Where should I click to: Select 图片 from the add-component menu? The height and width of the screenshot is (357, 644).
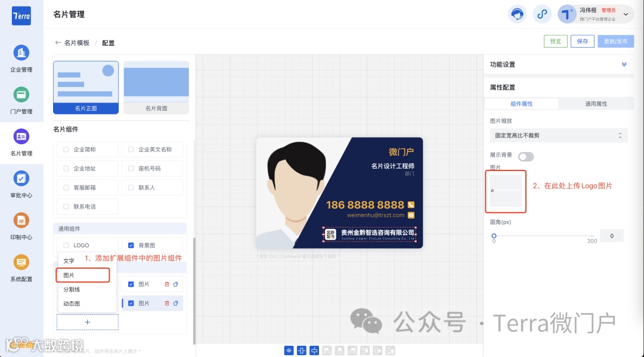click(83, 275)
